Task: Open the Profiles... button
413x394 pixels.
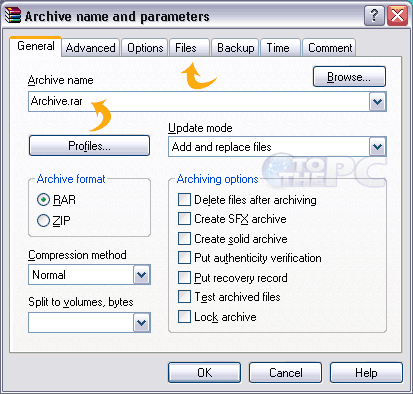Action: [x=89, y=146]
